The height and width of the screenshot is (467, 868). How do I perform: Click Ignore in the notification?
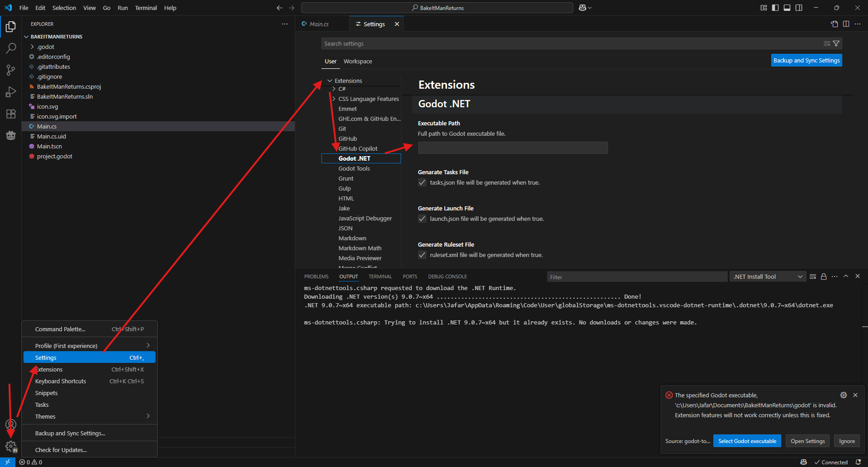[x=847, y=441]
